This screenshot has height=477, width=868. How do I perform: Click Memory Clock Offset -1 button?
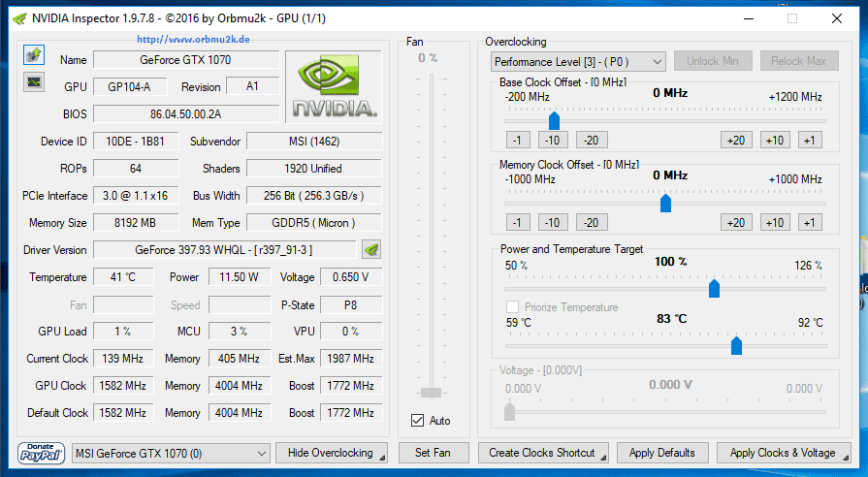pyautogui.click(x=518, y=222)
